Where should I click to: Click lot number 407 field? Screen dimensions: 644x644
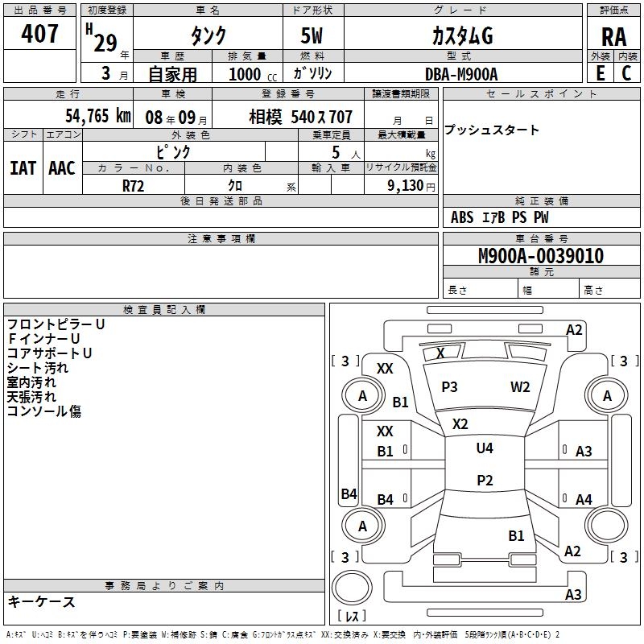coord(39,33)
